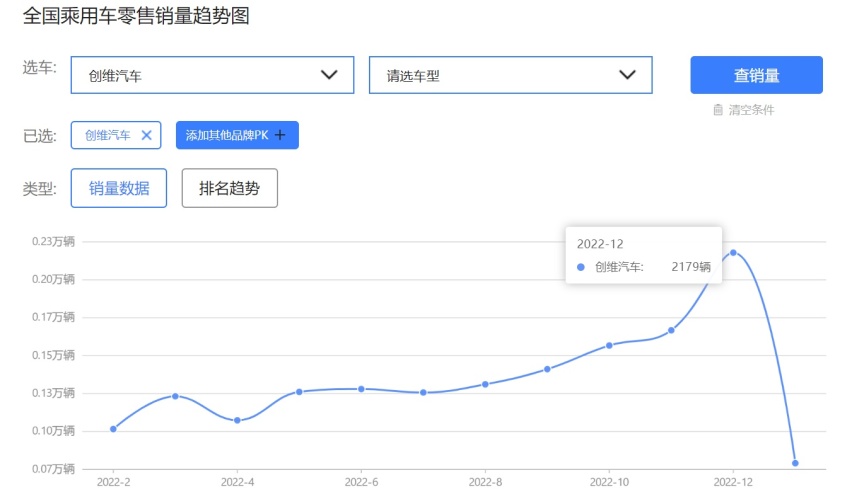
Task: Click the 查销量 button
Action: [756, 75]
